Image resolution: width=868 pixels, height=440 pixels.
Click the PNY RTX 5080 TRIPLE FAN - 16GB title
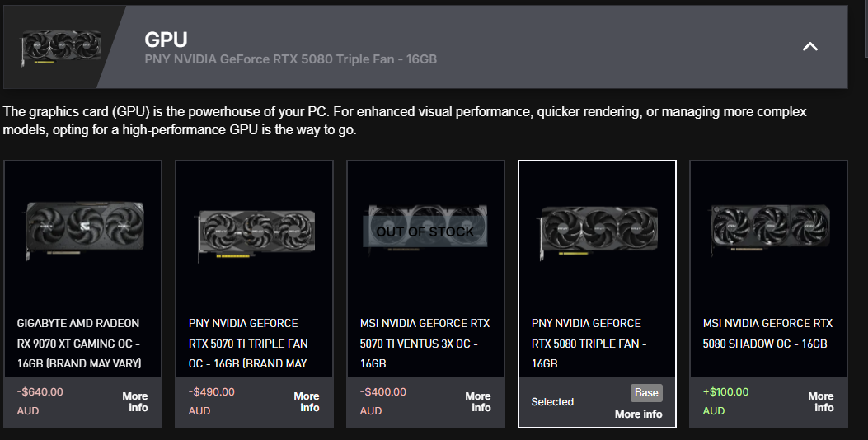pyautogui.click(x=589, y=343)
